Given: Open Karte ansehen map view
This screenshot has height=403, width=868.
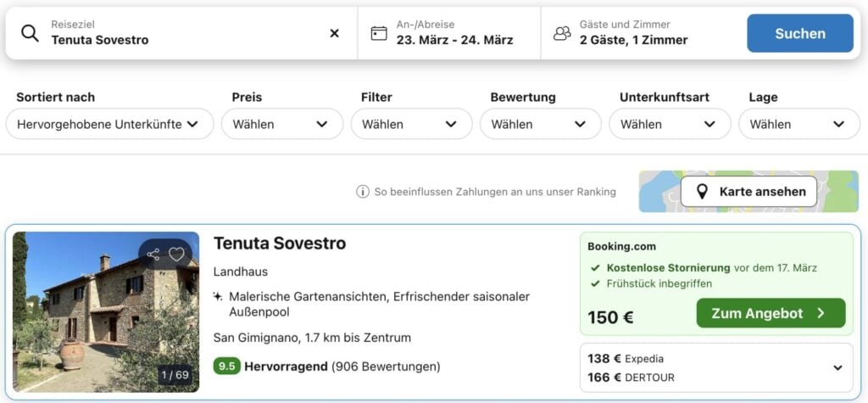Looking at the screenshot, I should [748, 192].
